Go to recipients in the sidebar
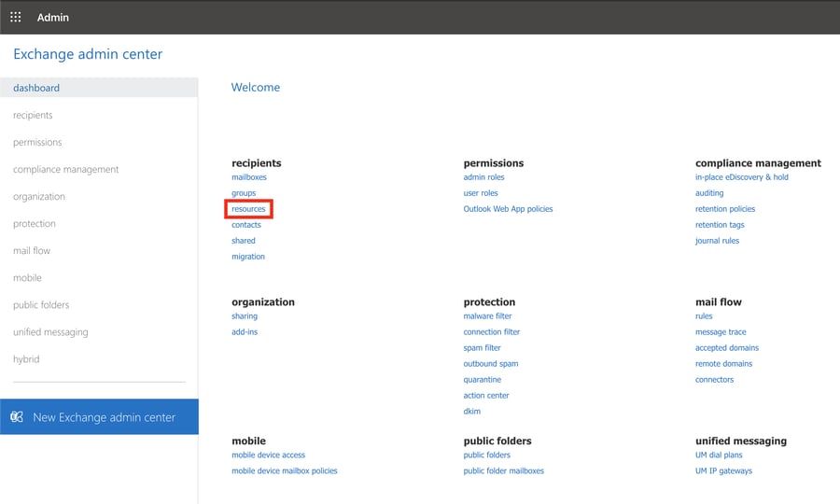Viewport: 840px width, 504px height. click(33, 115)
